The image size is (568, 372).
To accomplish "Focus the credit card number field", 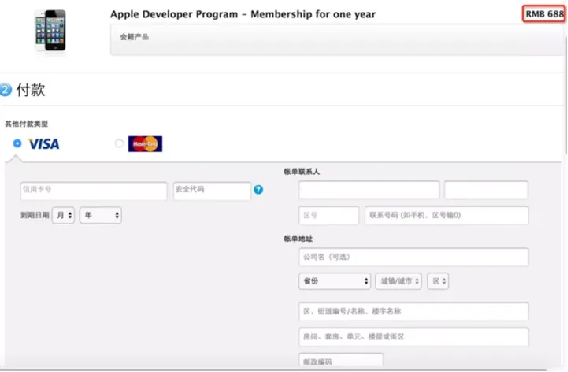I will click(94, 191).
